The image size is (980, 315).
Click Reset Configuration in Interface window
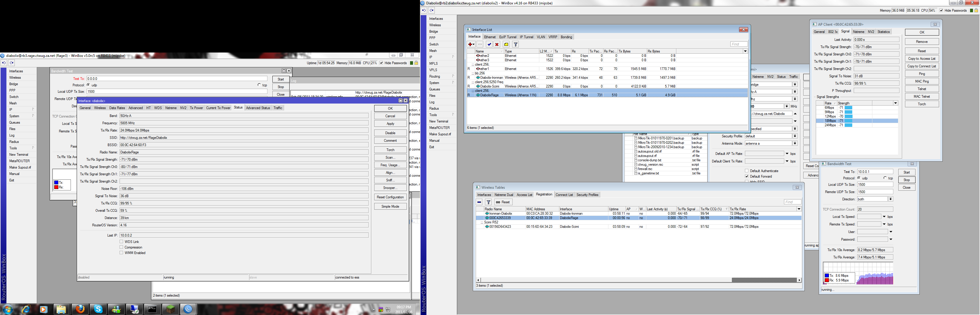pos(390,197)
